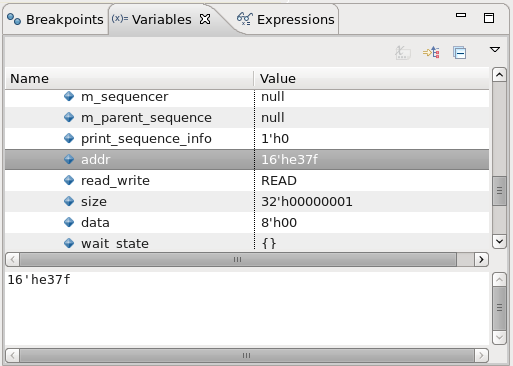Click the null value of m_parent_sequence
513x366 pixels.
[x=273, y=118]
